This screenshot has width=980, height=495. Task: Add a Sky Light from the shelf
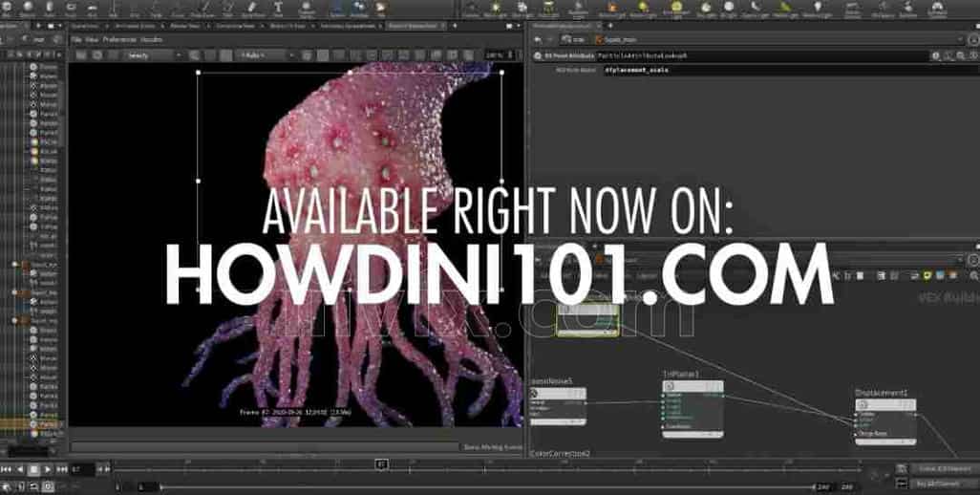point(706,9)
